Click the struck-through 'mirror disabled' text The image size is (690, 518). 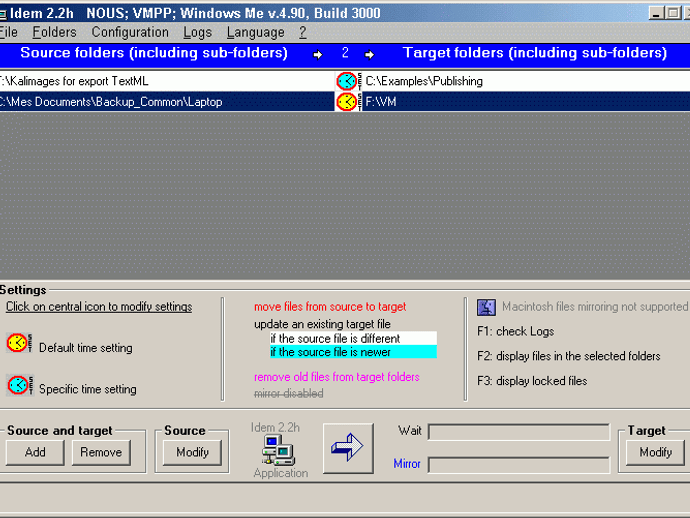click(x=289, y=393)
